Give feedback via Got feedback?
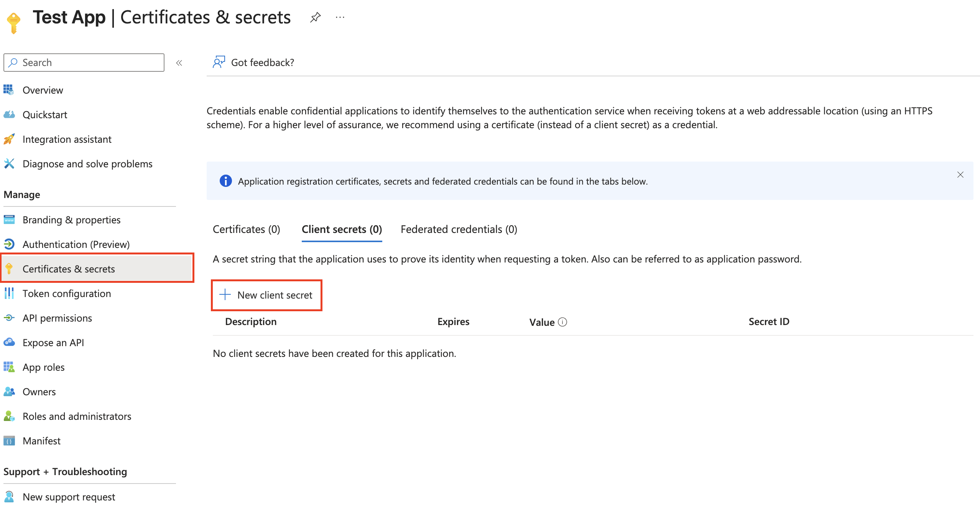This screenshot has height=515, width=980. (x=262, y=62)
